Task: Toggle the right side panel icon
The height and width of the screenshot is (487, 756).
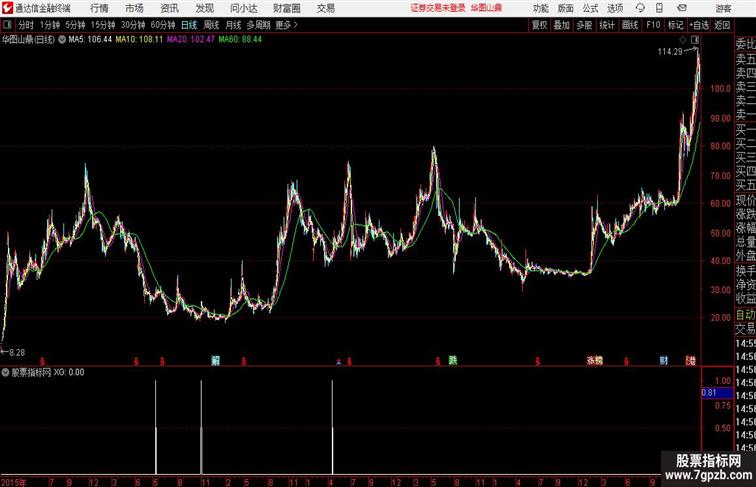Action: coord(695,40)
